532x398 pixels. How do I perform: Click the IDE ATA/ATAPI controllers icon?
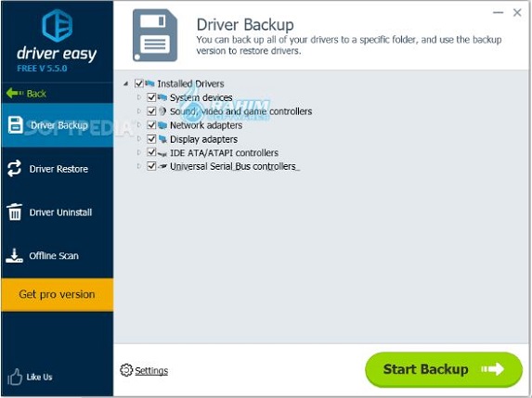point(162,154)
